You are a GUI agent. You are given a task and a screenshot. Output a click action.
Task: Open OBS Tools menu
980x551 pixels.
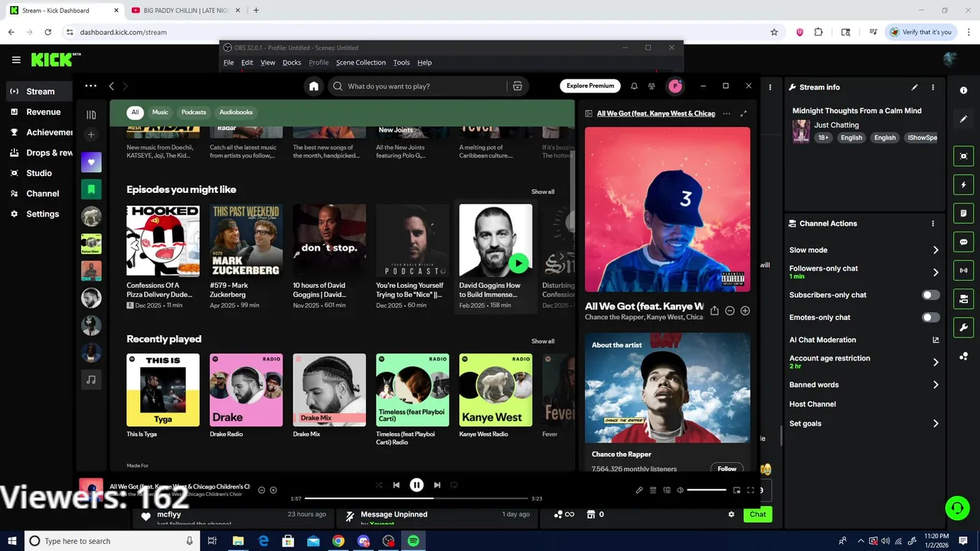(401, 63)
